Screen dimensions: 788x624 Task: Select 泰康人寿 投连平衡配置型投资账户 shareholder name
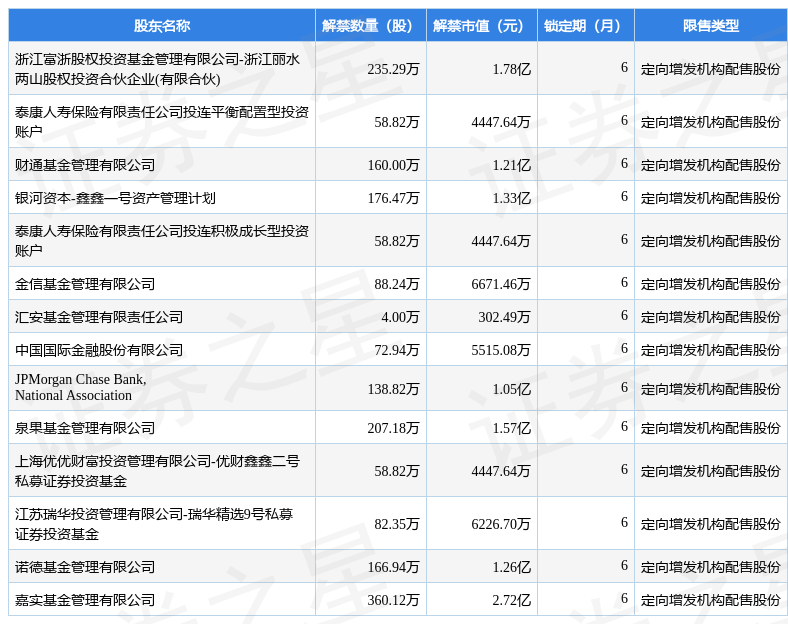coord(162,122)
